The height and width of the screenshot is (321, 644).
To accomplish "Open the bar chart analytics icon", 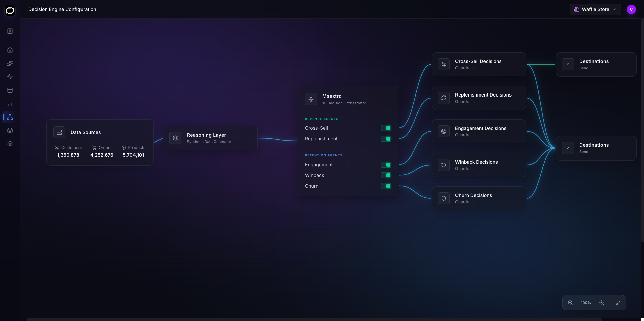I will click(x=10, y=104).
